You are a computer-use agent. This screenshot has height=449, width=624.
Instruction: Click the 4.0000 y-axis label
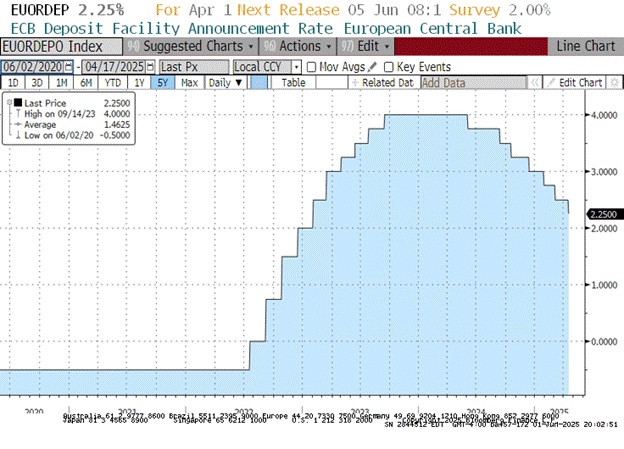pyautogui.click(x=604, y=115)
